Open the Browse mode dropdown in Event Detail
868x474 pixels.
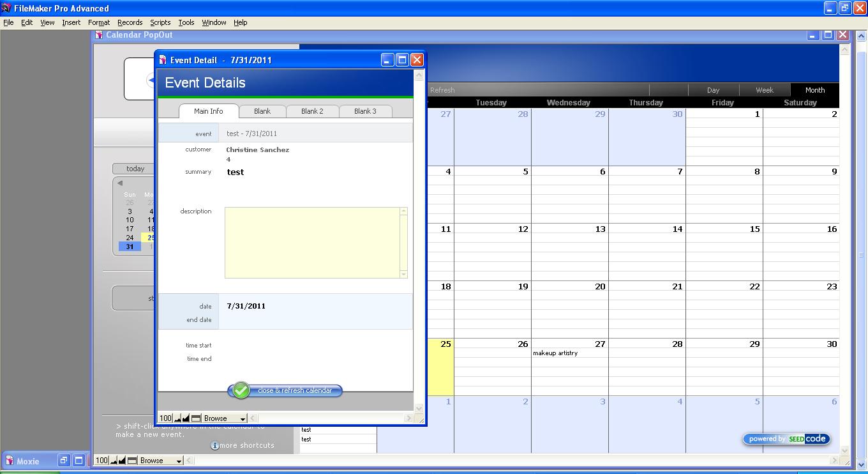point(225,418)
